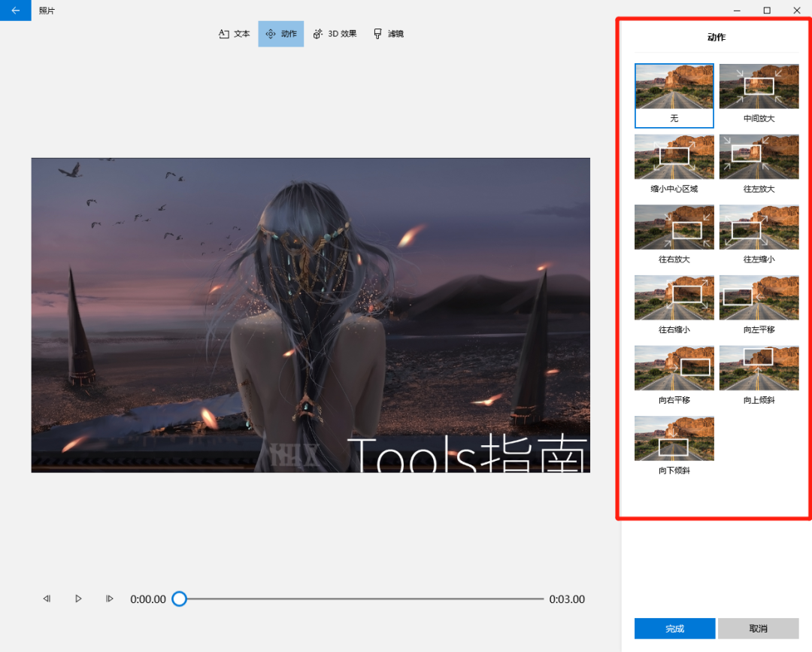The width and height of the screenshot is (812, 652).
Task: Step forward to the next frame
Action: click(x=109, y=599)
